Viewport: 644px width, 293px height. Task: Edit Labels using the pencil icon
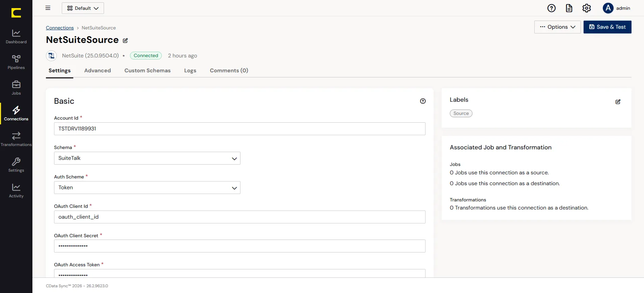pos(618,102)
